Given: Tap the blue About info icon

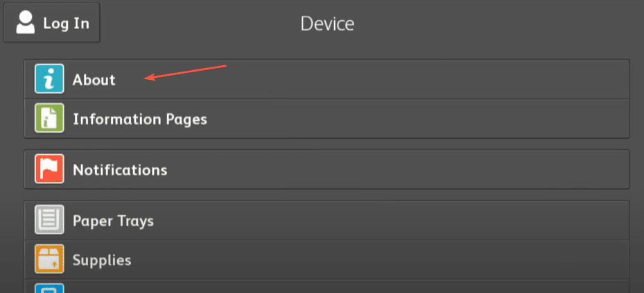Looking at the screenshot, I should [x=49, y=79].
